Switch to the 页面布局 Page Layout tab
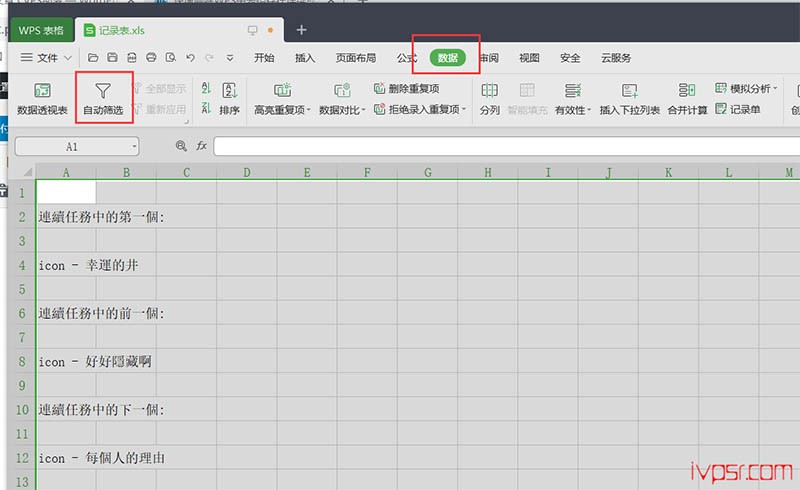 356,58
